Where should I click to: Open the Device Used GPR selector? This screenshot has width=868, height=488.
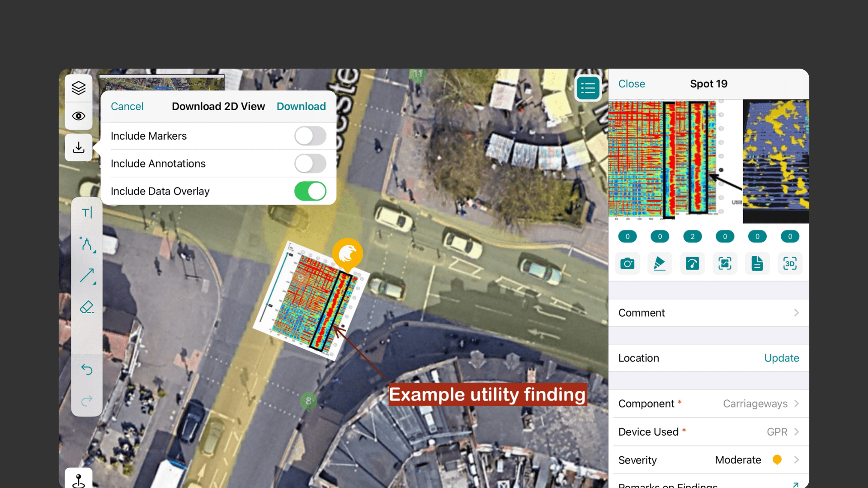(x=709, y=432)
